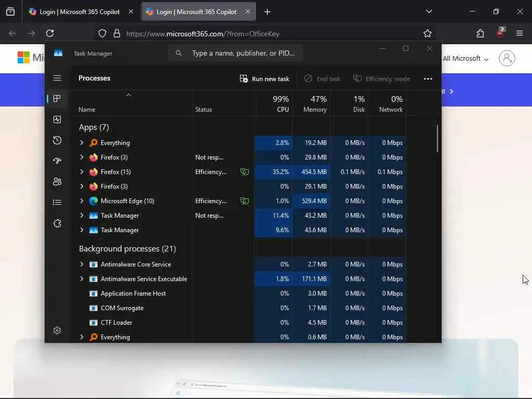
Task: Click the Firefox forward arrow
Action: click(31, 33)
